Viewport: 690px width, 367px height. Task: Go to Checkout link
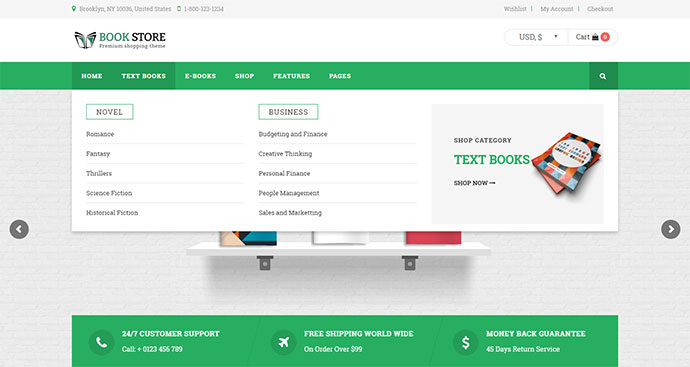600,9
